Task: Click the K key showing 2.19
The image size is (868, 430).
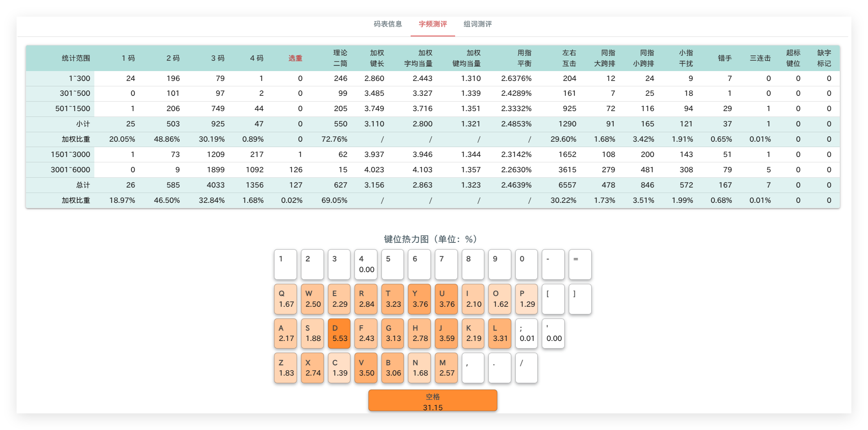Action: 473,334
